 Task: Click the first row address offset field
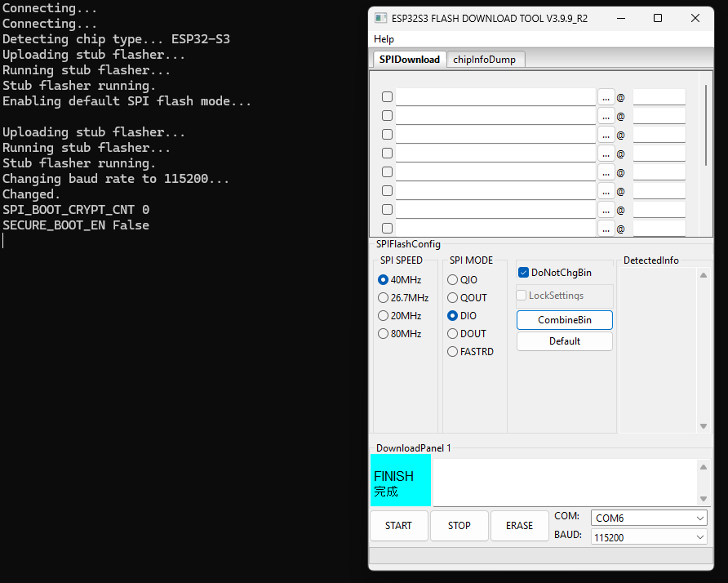coord(659,97)
